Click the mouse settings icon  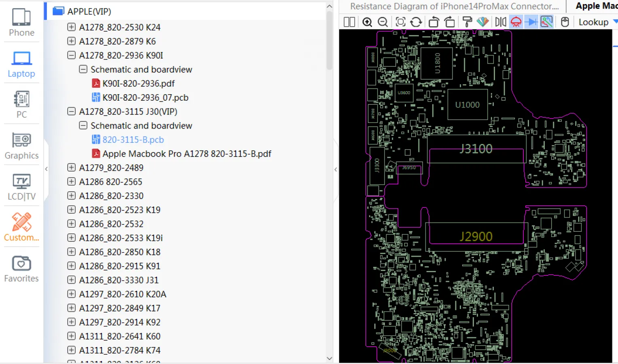point(565,22)
